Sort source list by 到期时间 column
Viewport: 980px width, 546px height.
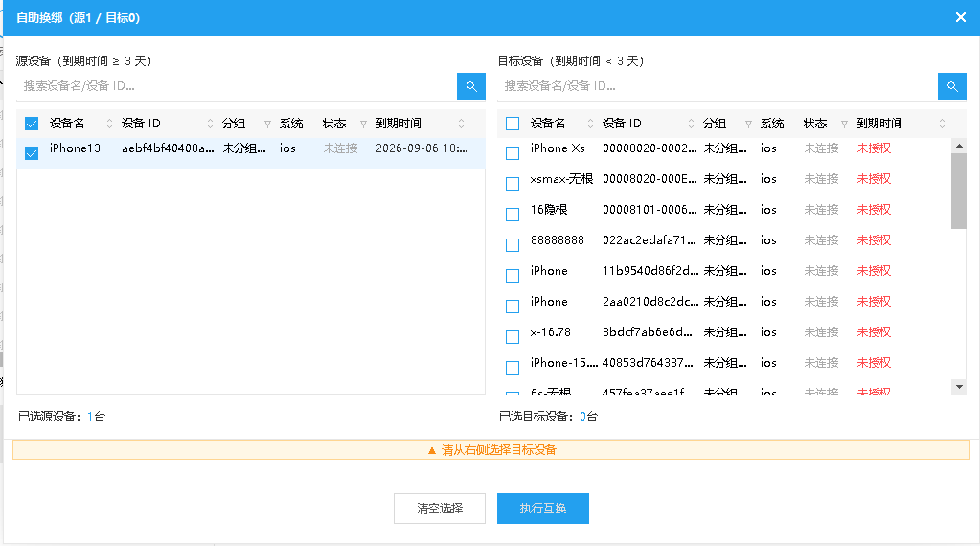461,124
